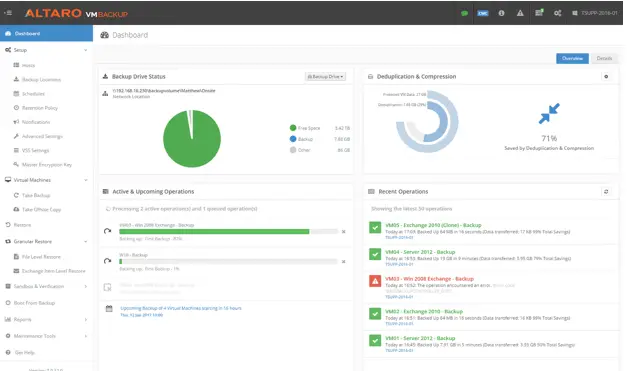Switch to the Overview tab
The image size is (627, 371).
572,58
